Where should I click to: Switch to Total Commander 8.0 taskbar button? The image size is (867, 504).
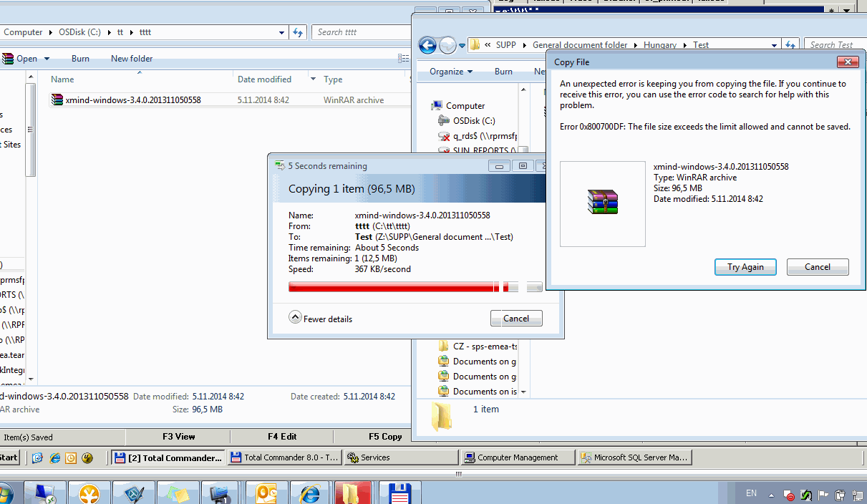tap(284, 457)
